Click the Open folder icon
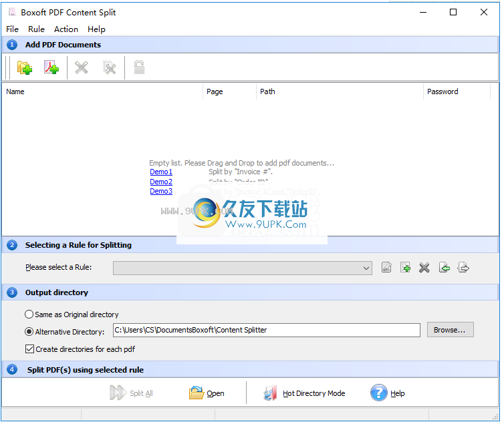 tap(197, 393)
